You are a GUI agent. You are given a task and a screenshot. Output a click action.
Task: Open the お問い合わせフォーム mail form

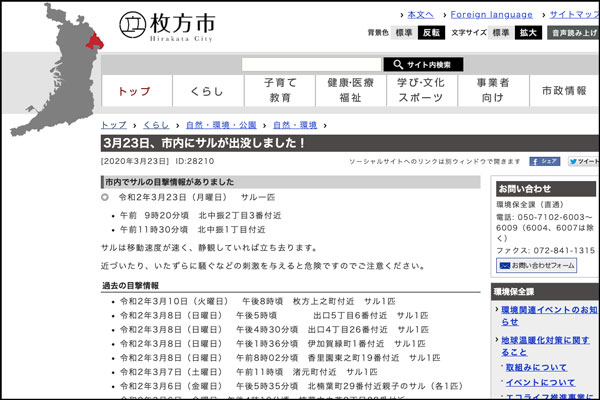[536, 266]
